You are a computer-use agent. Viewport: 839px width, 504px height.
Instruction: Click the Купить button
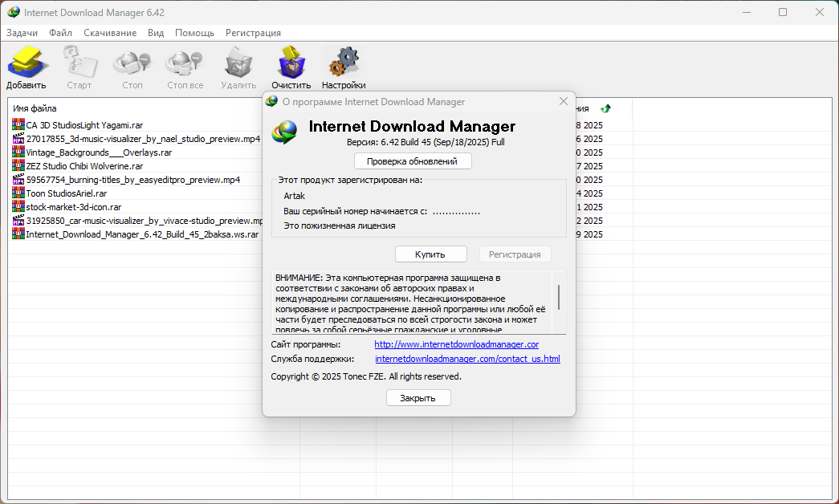point(430,254)
